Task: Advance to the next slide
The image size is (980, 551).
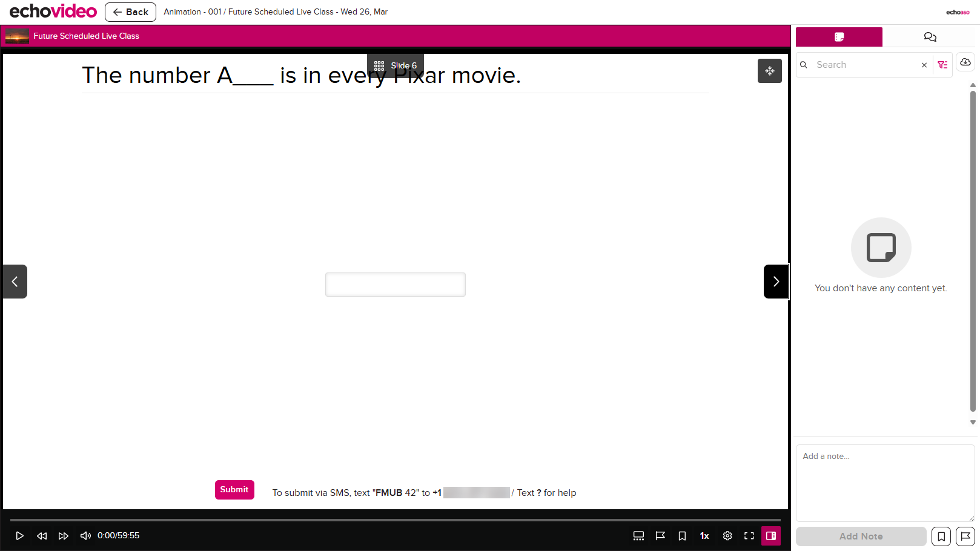Action: point(776,281)
